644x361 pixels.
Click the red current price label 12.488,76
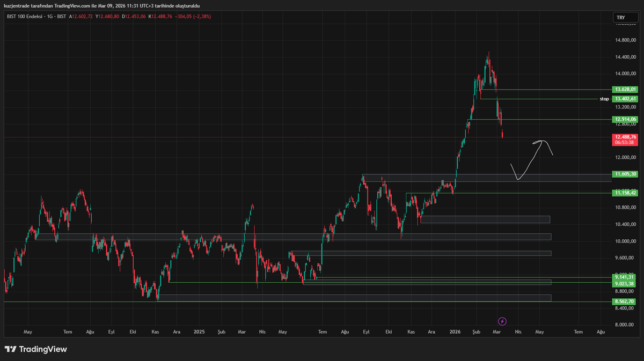click(x=625, y=137)
